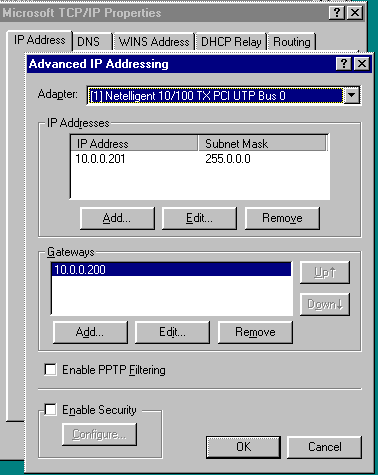This screenshot has width=381, height=475.
Task: Open the Routing tab
Action: [x=292, y=42]
